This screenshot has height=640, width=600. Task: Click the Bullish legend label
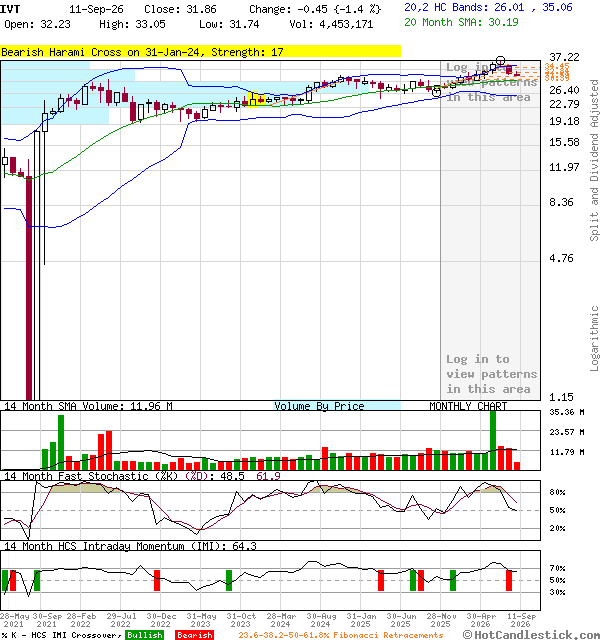tap(145, 635)
